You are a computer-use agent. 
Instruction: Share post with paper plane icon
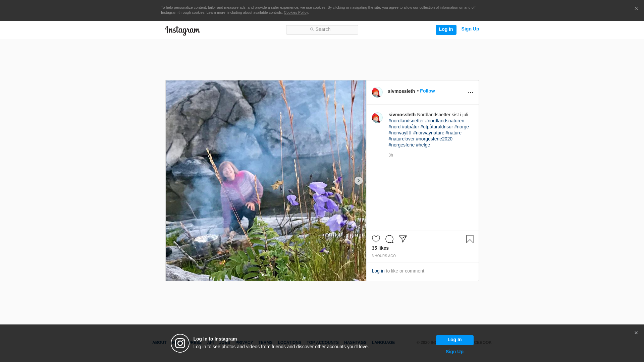[x=402, y=239]
